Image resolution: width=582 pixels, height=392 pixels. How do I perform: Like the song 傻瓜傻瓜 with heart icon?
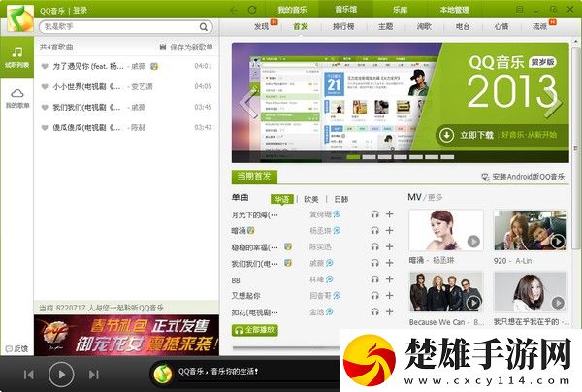(x=45, y=128)
